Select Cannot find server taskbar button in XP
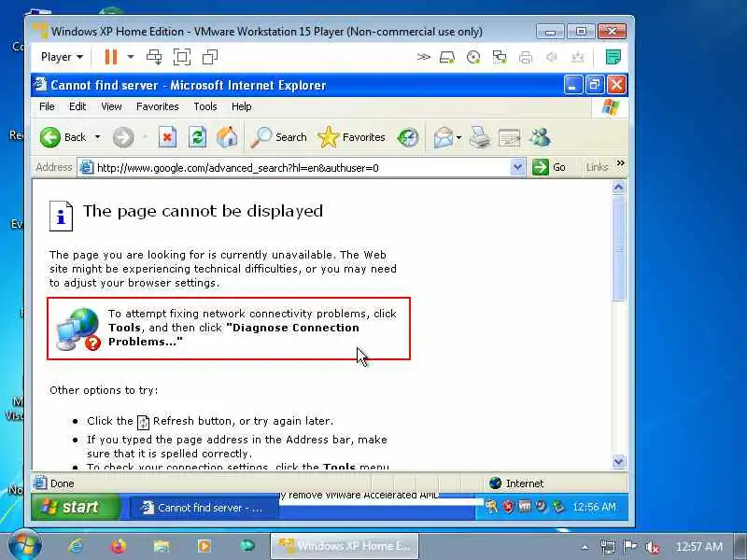 [x=204, y=508]
